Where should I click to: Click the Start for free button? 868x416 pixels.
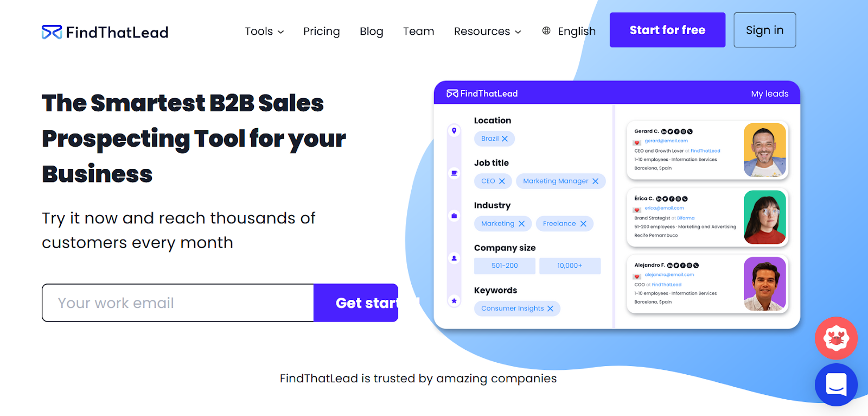(x=667, y=30)
